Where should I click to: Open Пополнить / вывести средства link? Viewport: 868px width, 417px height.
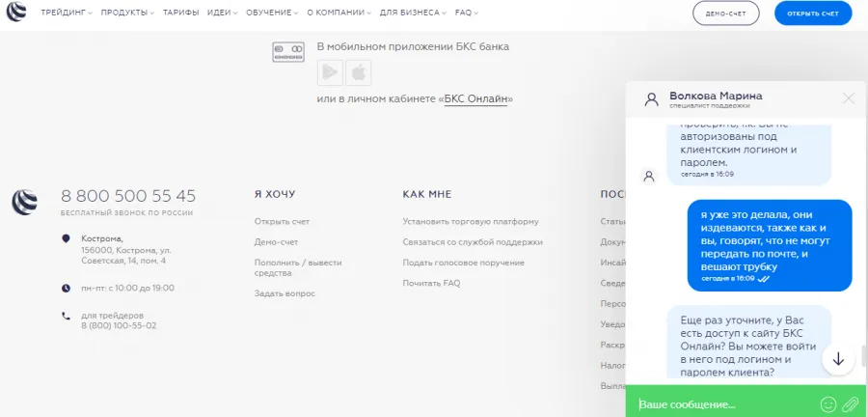pos(298,267)
